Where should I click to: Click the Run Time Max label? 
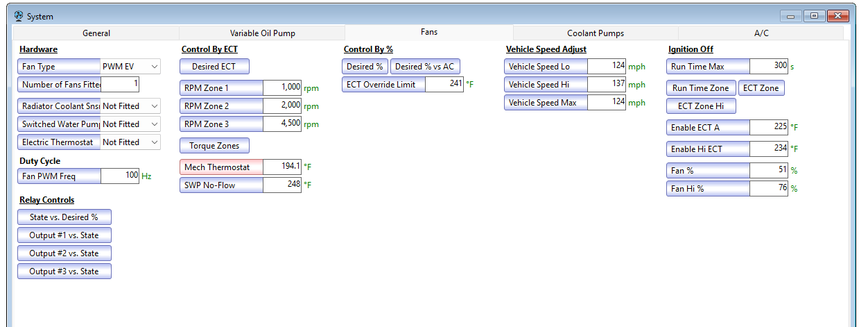point(708,67)
